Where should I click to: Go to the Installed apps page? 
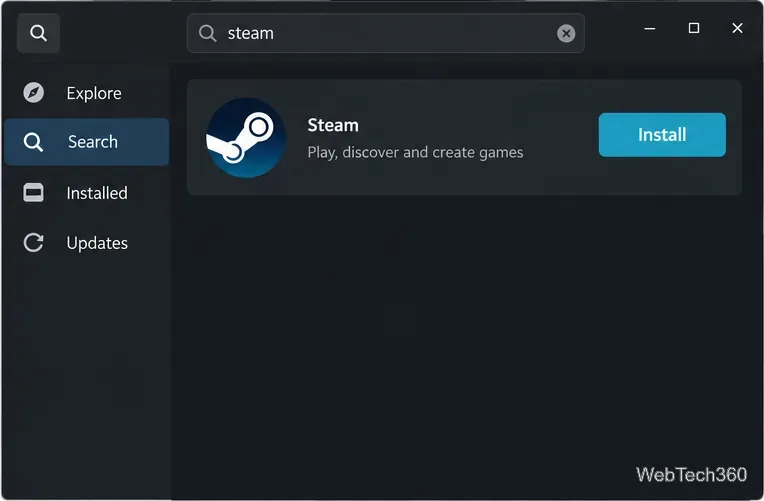86,193
